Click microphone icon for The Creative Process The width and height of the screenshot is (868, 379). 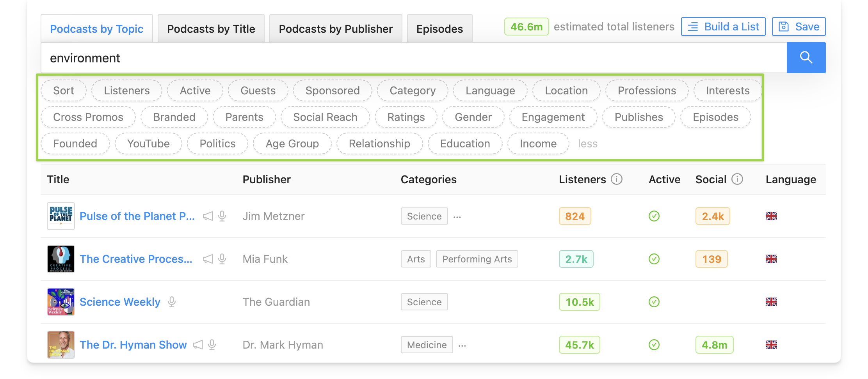pos(222,259)
